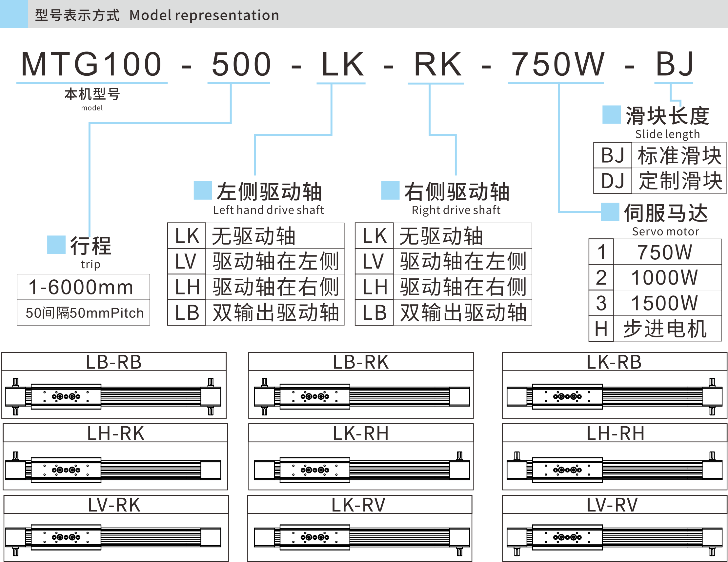Click the MTG100 model code segment
Viewport: 728px width, 562px height.
91,64
